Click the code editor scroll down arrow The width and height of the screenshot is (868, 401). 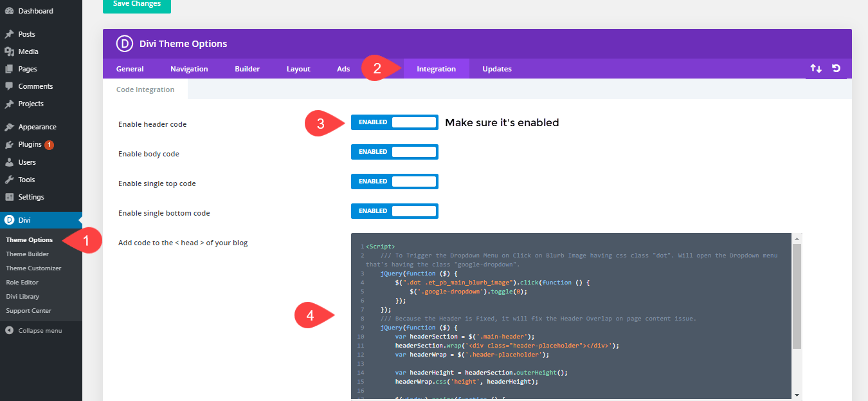(x=797, y=395)
